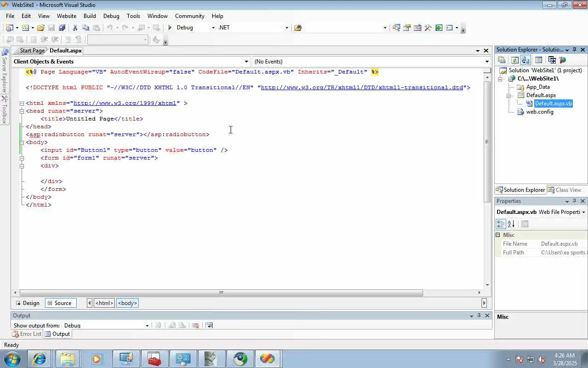Switch to the Error List tab
The image size is (588, 368).
[x=27, y=334]
